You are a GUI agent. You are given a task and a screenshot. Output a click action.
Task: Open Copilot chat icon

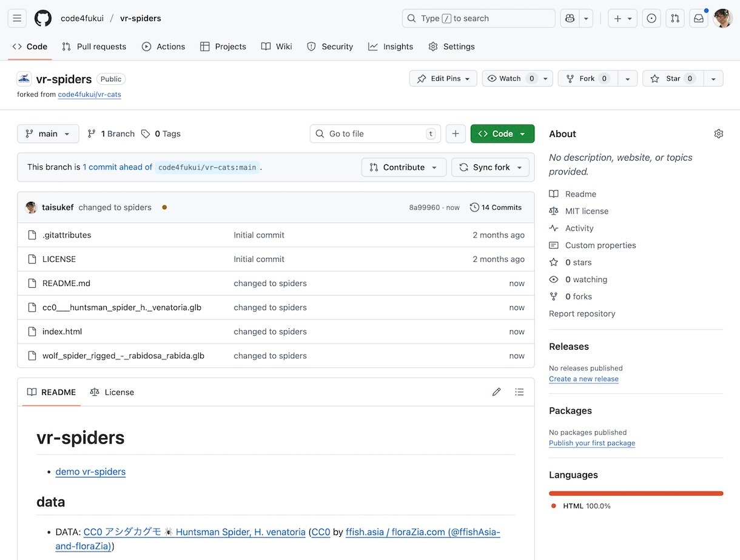point(570,18)
